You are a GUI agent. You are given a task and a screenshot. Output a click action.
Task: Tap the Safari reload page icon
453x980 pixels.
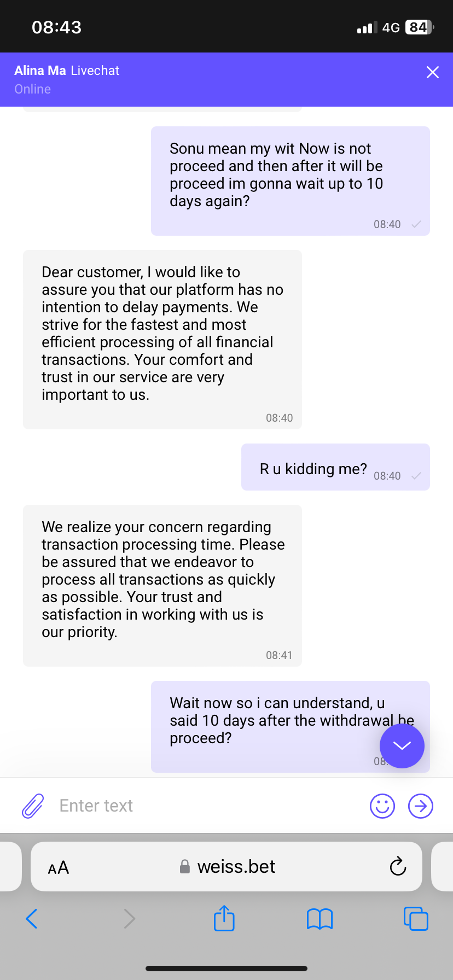398,866
